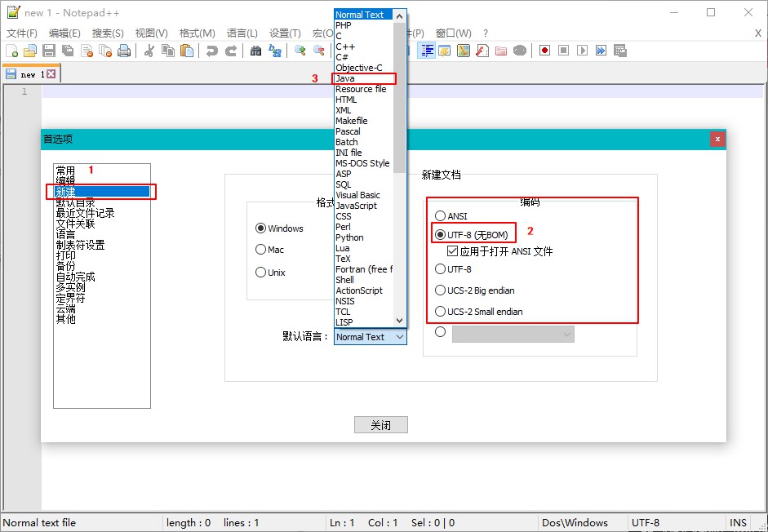Choose C++ in the language dropdown list
Image resolution: width=768 pixels, height=532 pixels.
[x=363, y=47]
